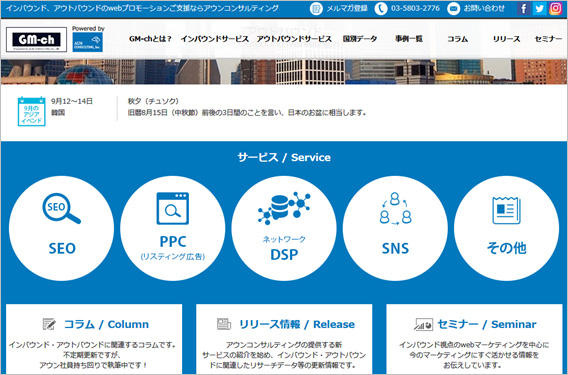Open the 事例一覧 menu item

409,39
